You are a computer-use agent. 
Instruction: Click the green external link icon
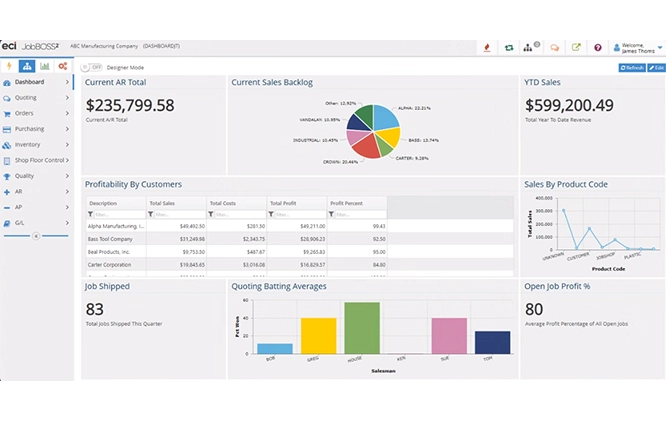point(576,47)
